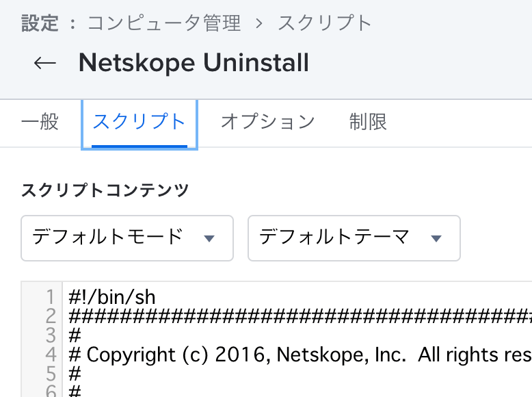Viewport: 532px width, 397px height.
Task: Click the row of hash characters on line 2
Action: (x=300, y=316)
